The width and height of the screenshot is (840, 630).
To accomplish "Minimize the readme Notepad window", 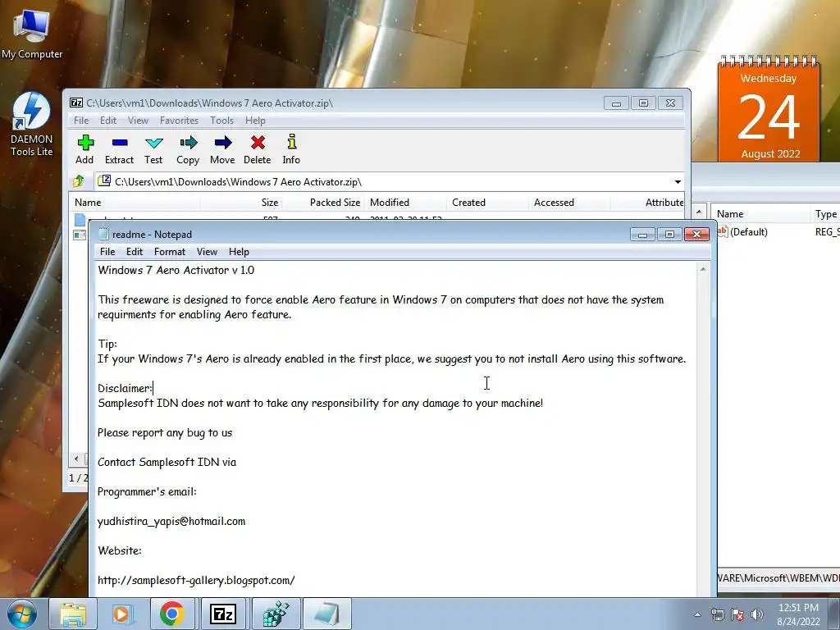I will point(643,235).
